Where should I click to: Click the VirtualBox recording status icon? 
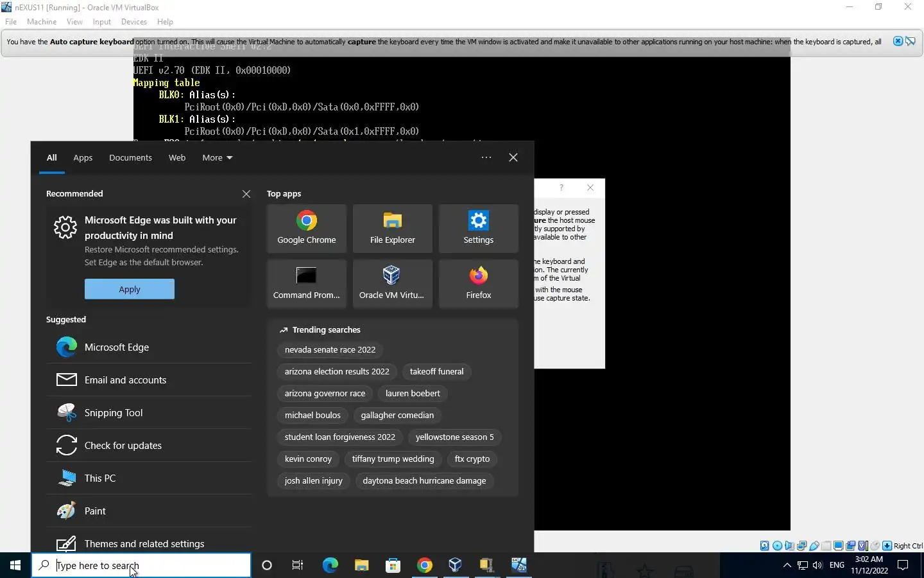(850, 546)
